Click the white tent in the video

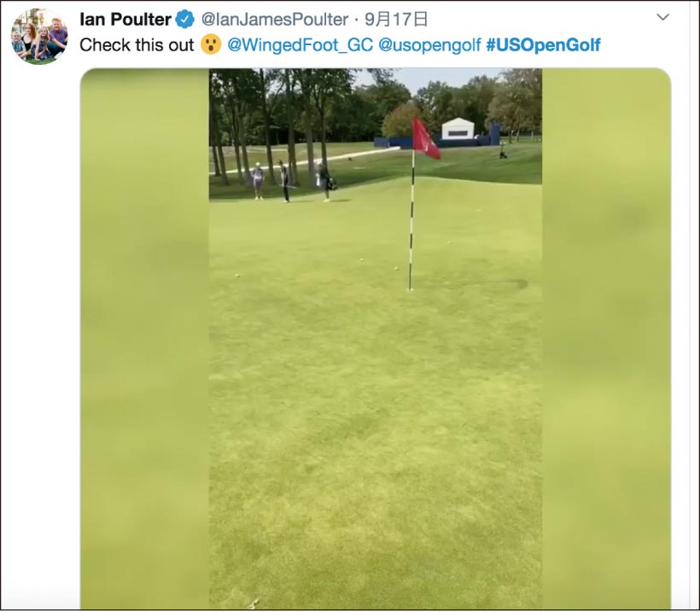click(458, 129)
